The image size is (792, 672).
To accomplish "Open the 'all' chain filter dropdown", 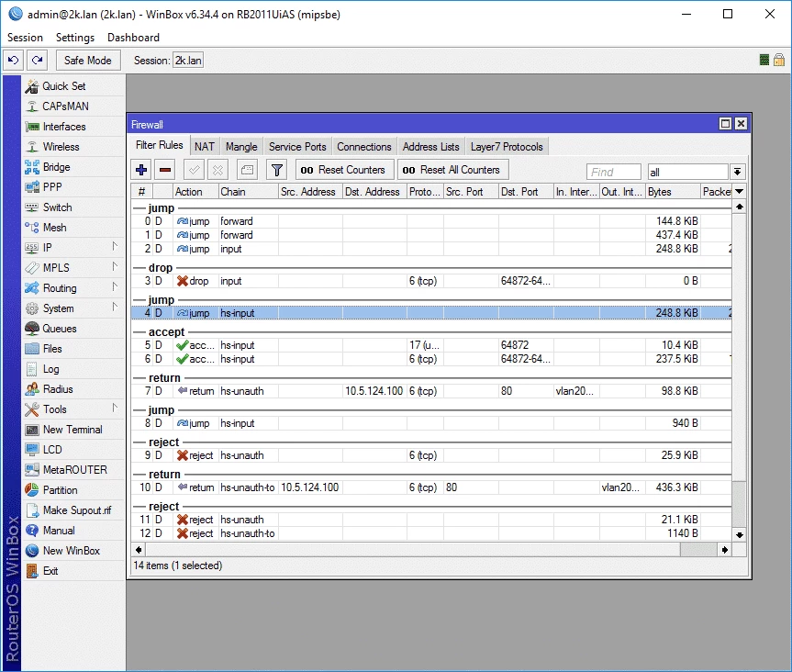I will click(x=737, y=172).
